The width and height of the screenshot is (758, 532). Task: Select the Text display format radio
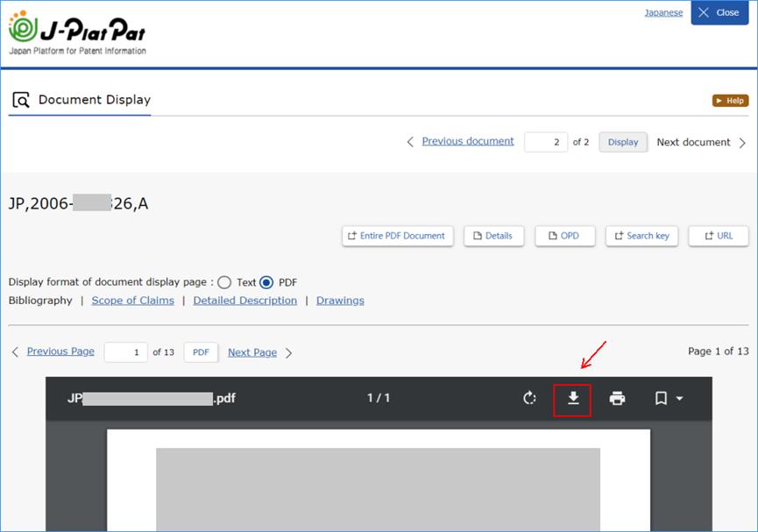tap(224, 282)
